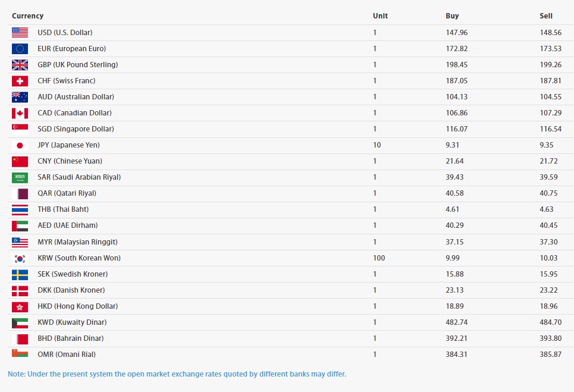This screenshot has width=574, height=392.
Task: Click the UK flag icon
Action: pyautogui.click(x=20, y=65)
